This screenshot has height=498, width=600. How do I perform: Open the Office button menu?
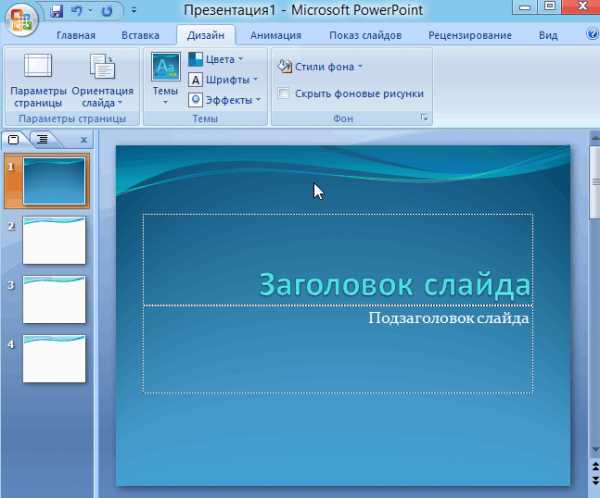(22, 19)
